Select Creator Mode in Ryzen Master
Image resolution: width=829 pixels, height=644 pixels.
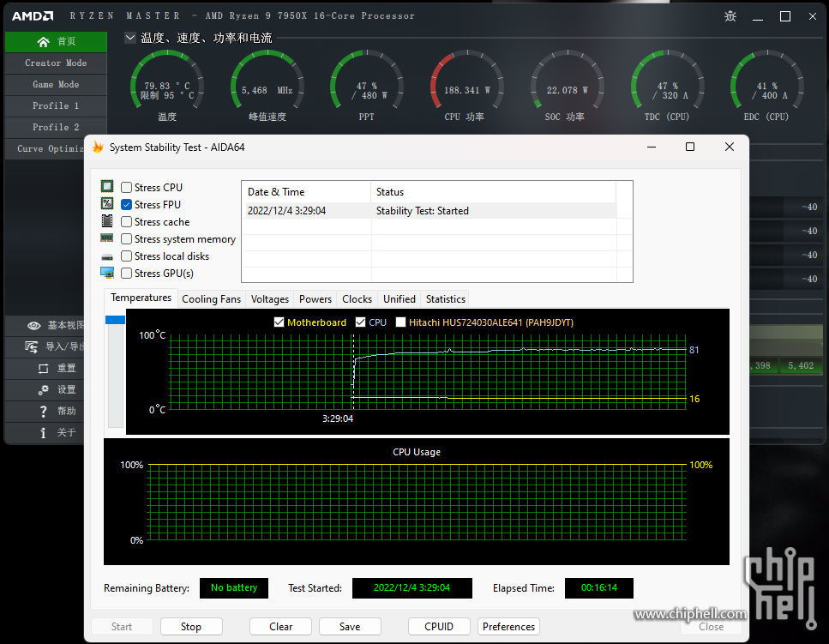coord(56,63)
